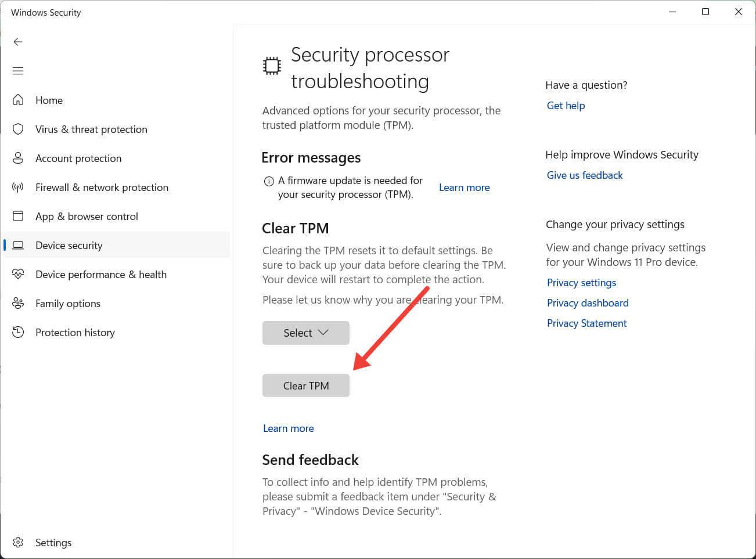Image resolution: width=756 pixels, height=559 pixels.
Task: Select the Device security icon
Action: pyautogui.click(x=18, y=245)
